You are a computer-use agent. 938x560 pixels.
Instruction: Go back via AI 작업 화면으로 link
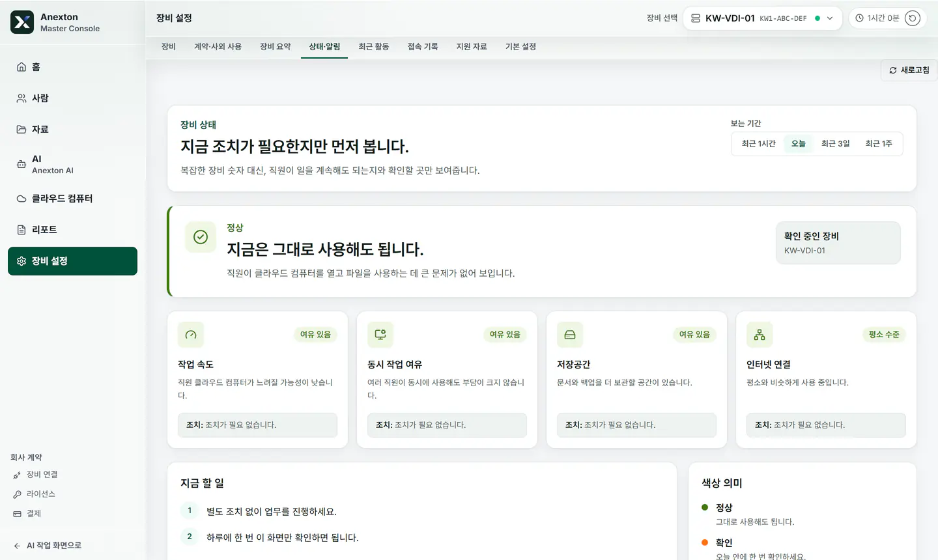coord(48,546)
